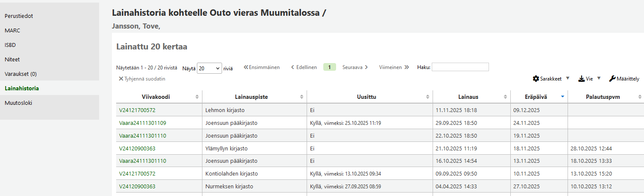Open Määrittely wrench settings

[x=612, y=79]
